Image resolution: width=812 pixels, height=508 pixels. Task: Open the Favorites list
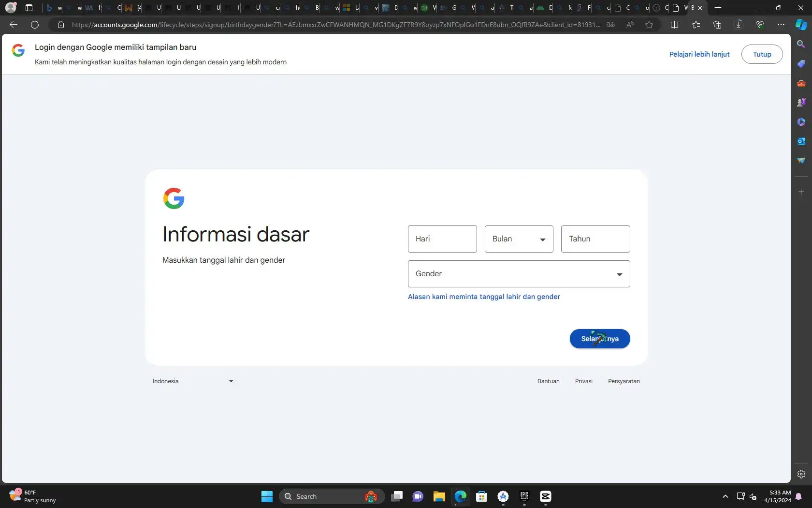coord(696,25)
